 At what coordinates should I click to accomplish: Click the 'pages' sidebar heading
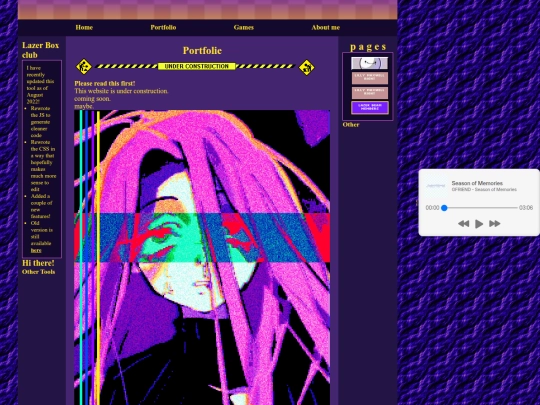[x=368, y=46]
